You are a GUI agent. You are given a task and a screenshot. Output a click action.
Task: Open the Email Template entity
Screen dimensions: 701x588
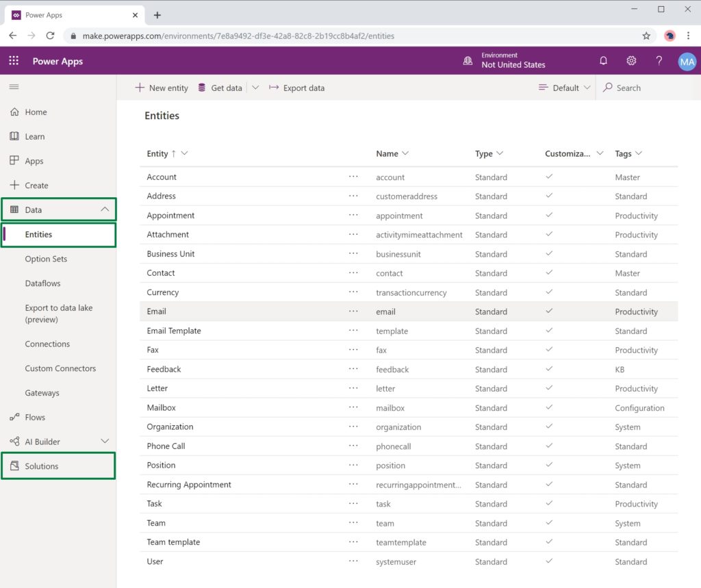click(x=173, y=331)
